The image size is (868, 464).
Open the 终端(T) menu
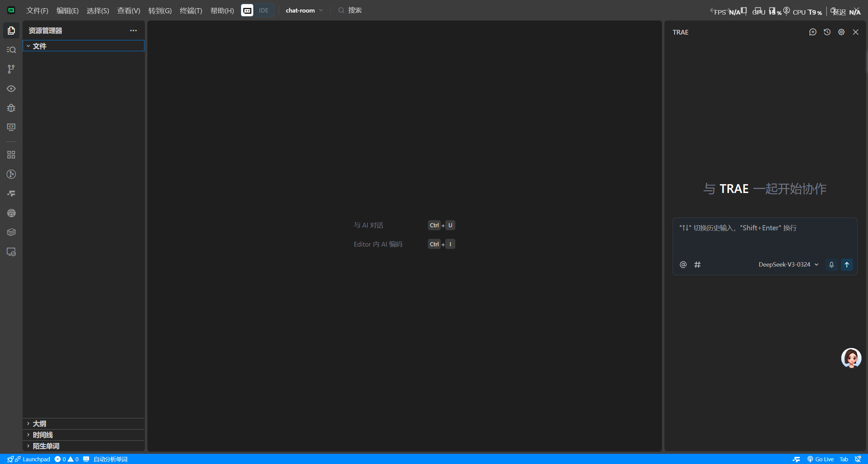click(x=191, y=11)
